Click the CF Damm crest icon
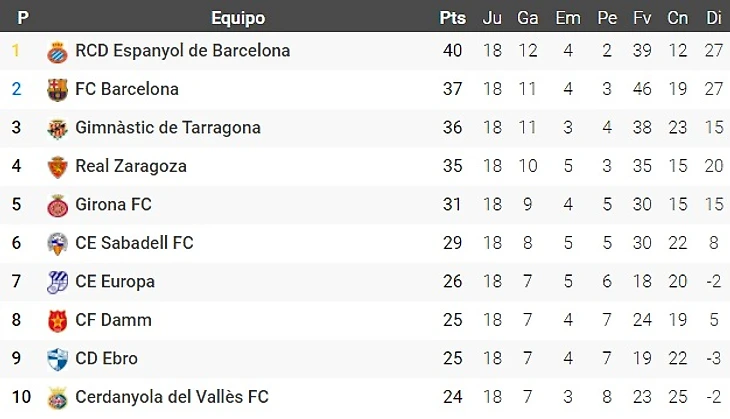Screen dimensions: 730x419 click(57, 321)
